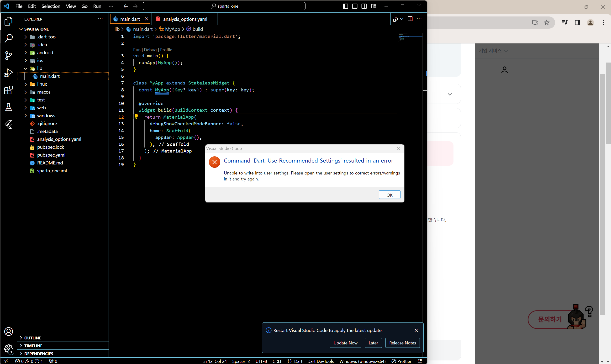Open the Testing flask view
The image size is (611, 364).
9,107
